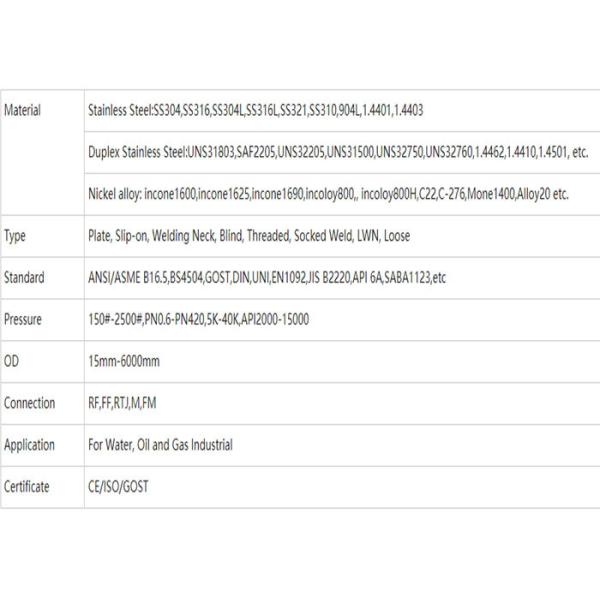
Task: Click the incoloy800H,C22,C-276 alloy text
Action: [x=413, y=194]
